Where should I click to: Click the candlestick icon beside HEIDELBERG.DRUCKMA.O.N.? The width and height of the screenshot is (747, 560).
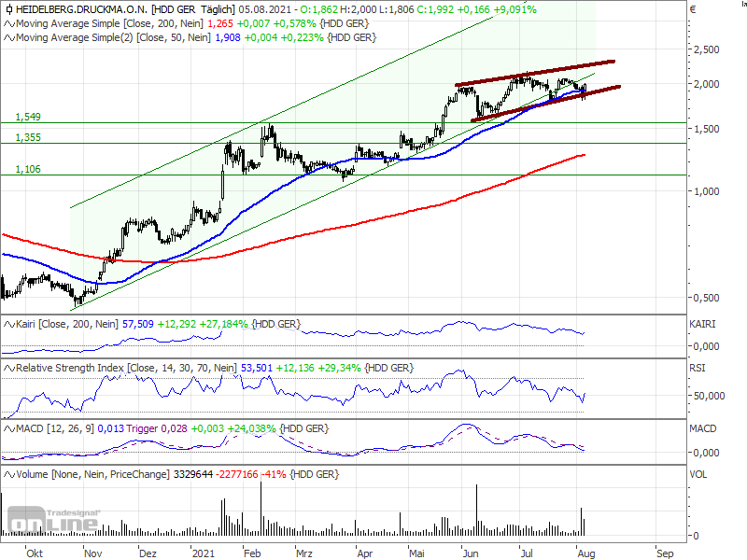pos(8,11)
